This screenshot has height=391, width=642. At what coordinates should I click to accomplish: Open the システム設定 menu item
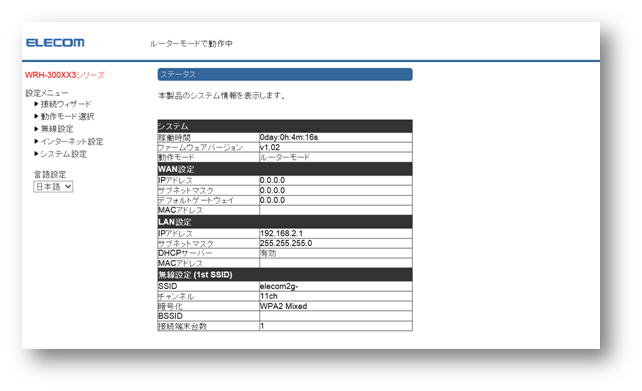click(x=63, y=154)
